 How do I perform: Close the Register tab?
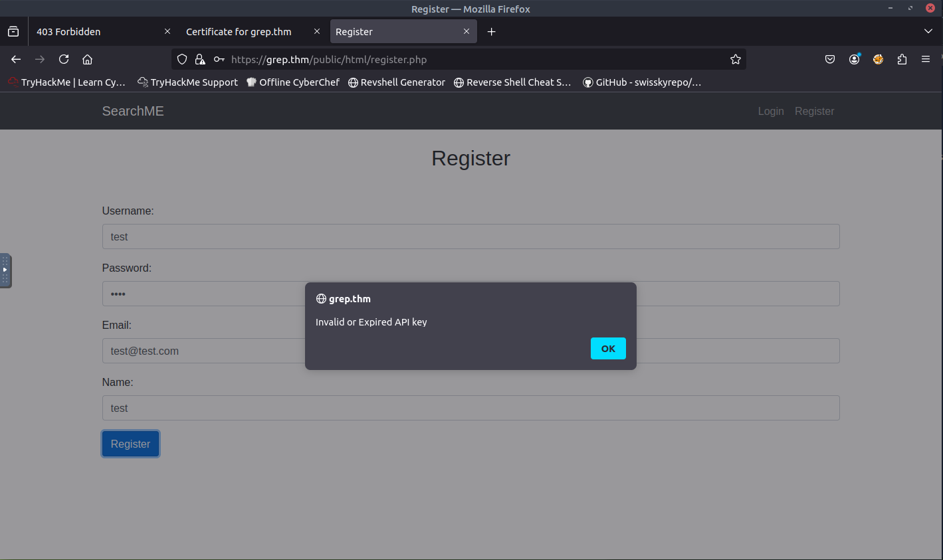467,31
